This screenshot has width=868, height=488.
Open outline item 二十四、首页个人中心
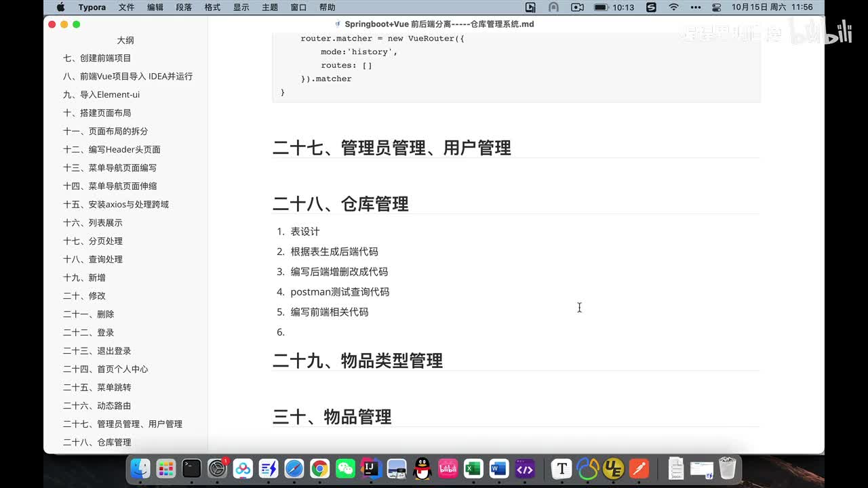click(106, 369)
